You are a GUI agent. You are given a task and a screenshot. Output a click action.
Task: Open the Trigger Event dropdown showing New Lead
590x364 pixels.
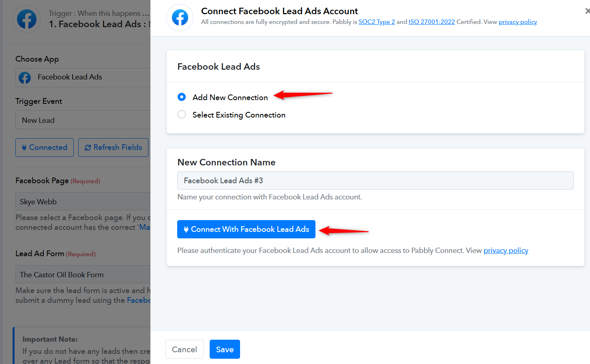tap(83, 120)
